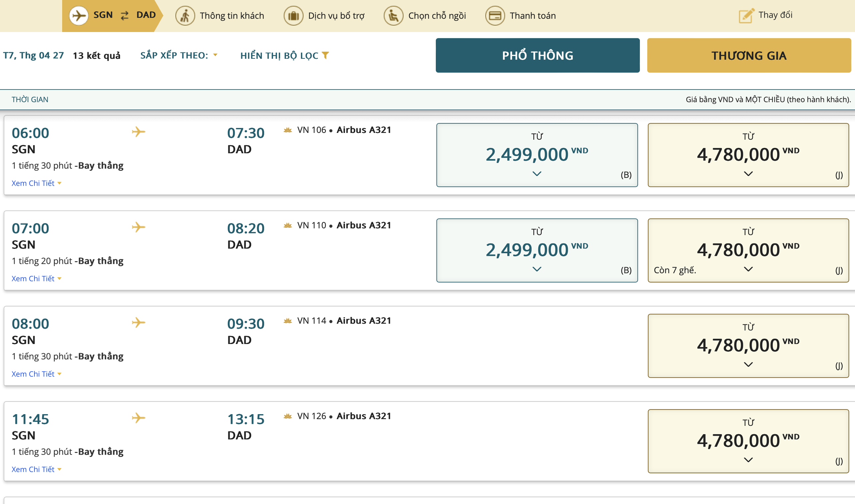
Task: Click the airplane icon in the SGN DAD step
Action: pos(78,16)
